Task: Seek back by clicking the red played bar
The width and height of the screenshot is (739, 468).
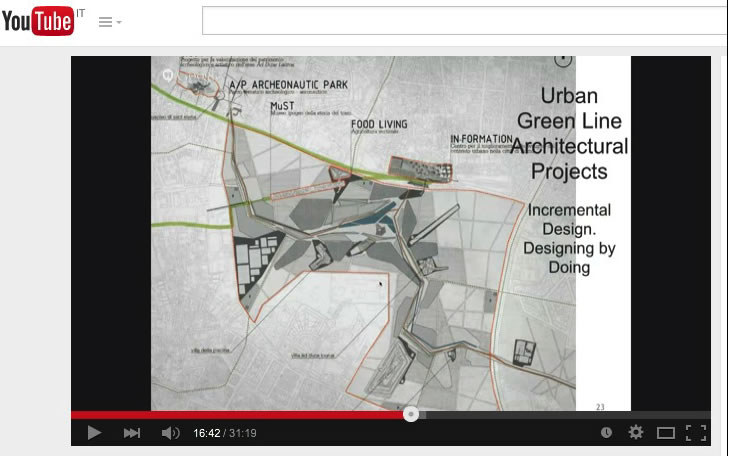Action: pos(240,414)
